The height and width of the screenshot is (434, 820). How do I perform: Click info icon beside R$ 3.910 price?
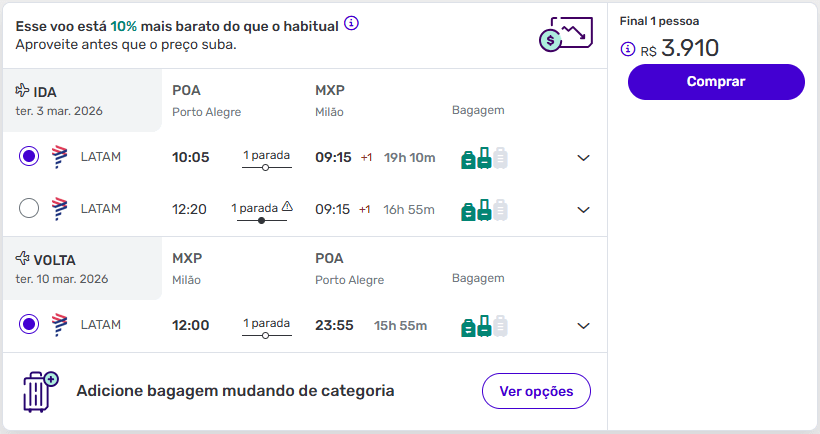tap(628, 49)
